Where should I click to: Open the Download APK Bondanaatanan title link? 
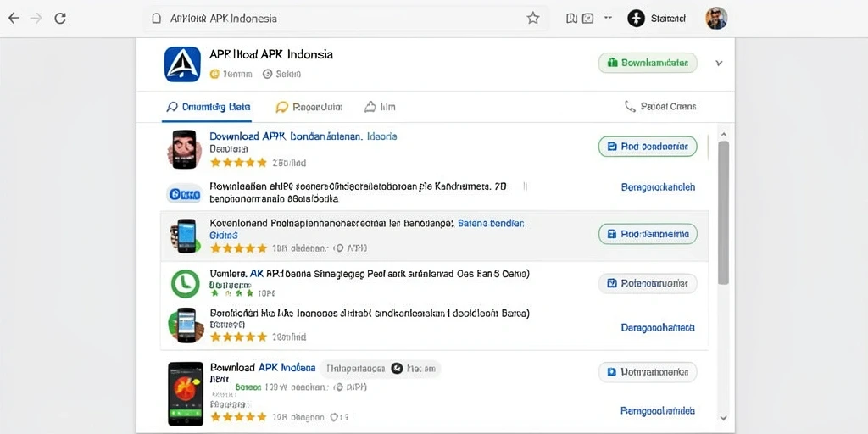(303, 136)
